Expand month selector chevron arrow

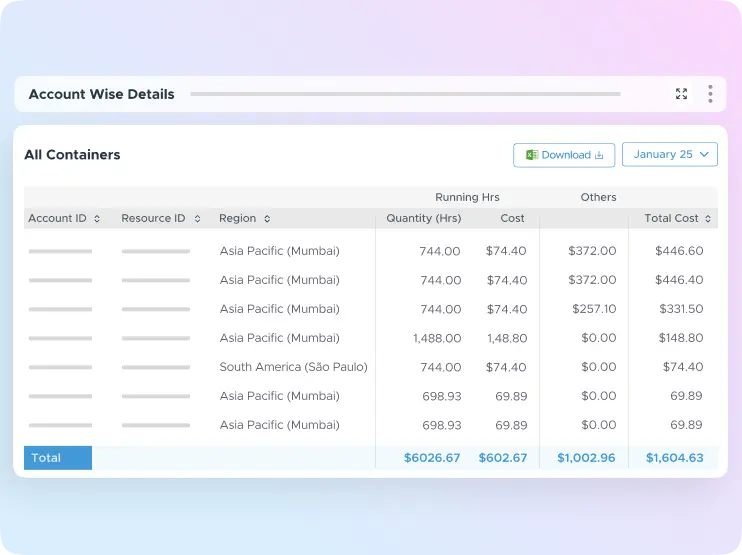pyautogui.click(x=704, y=155)
